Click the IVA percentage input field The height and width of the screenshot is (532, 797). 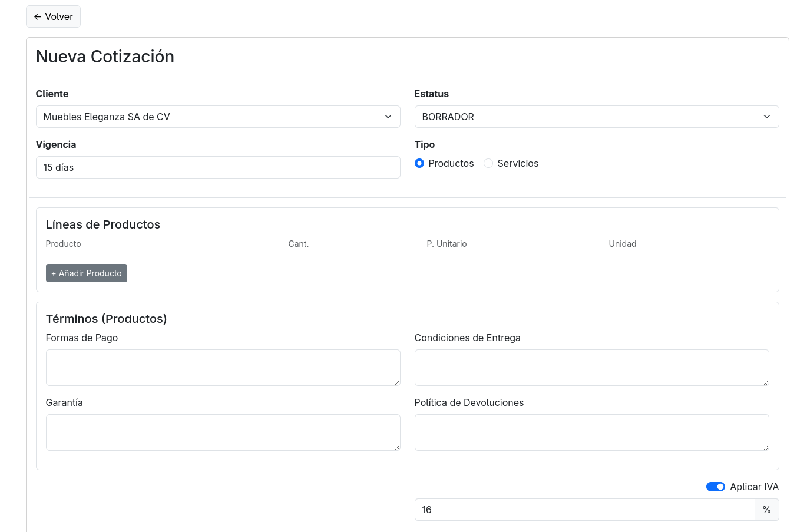click(x=584, y=510)
